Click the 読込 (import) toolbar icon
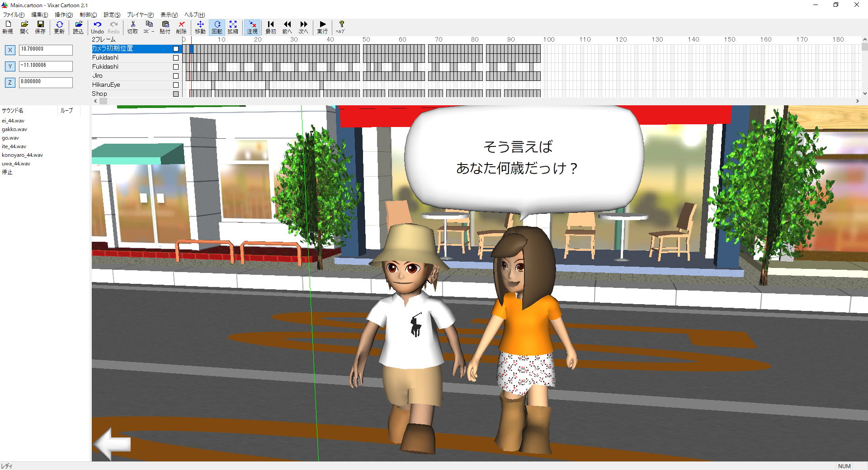The width and height of the screenshot is (868, 470). tap(78, 27)
